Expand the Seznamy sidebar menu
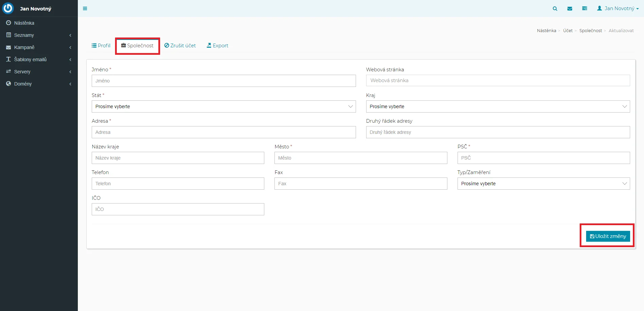The image size is (644, 311). click(x=39, y=35)
